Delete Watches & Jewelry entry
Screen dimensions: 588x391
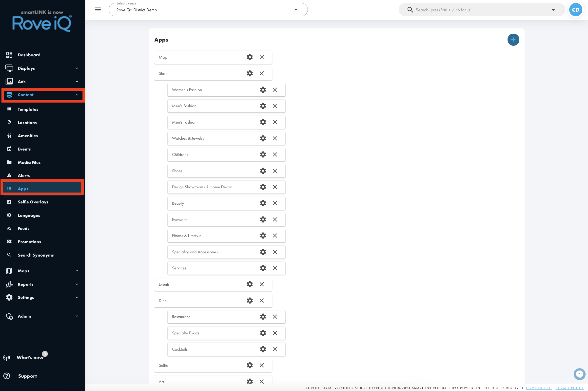[275, 138]
